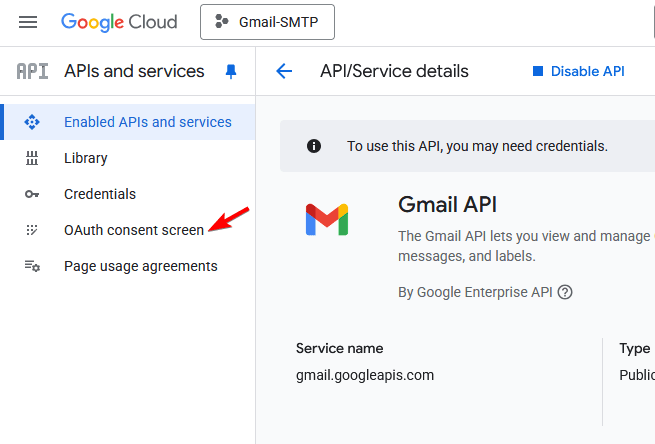This screenshot has height=444, width=655.
Task: Click the Enabled APIs diamond icon
Action: (32, 122)
